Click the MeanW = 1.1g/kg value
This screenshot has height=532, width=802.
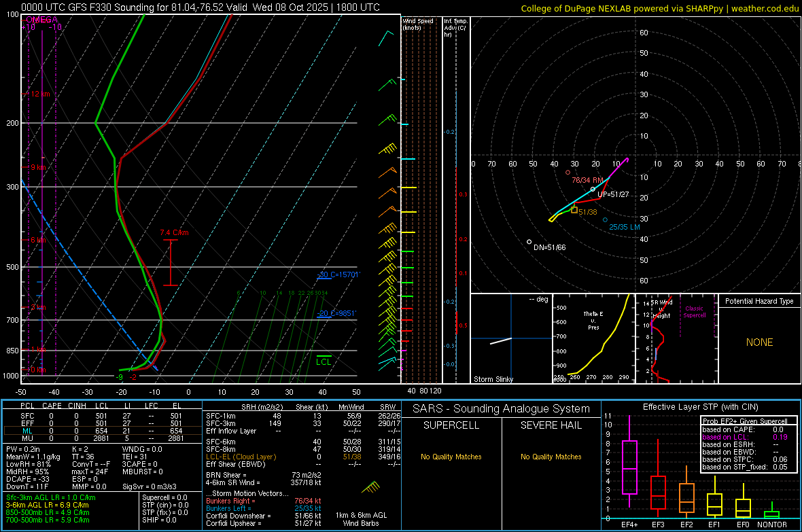(33, 457)
